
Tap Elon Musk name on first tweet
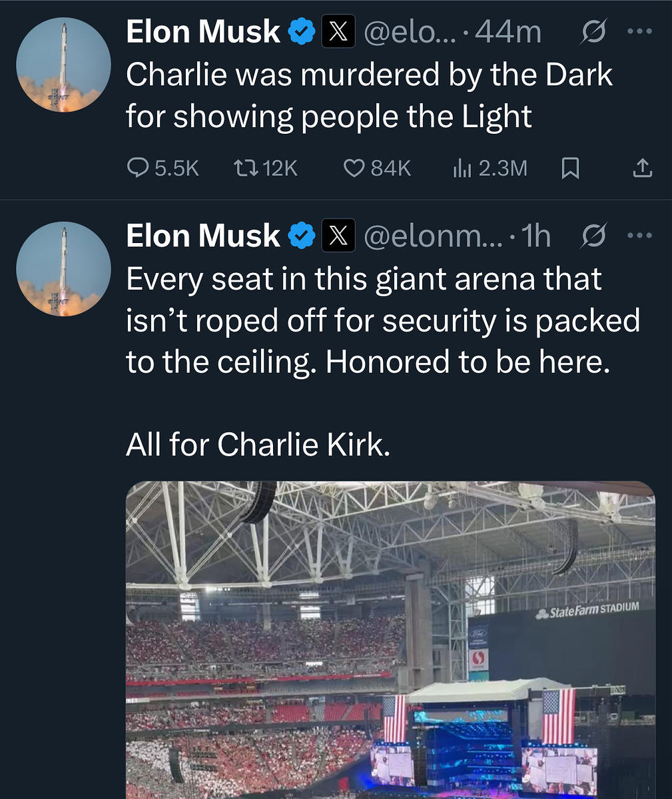(x=203, y=32)
